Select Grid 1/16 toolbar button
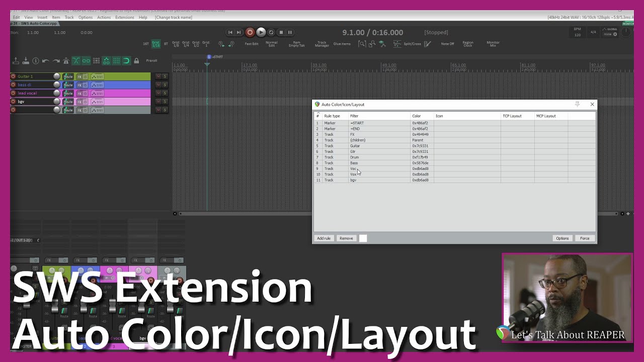This screenshot has height=362, width=644. click(x=156, y=44)
